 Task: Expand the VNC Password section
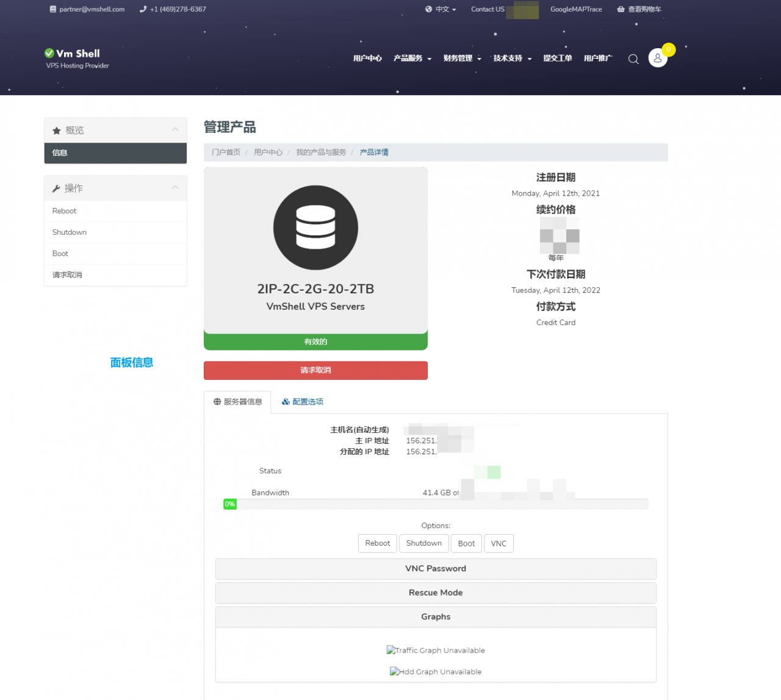[x=436, y=568]
